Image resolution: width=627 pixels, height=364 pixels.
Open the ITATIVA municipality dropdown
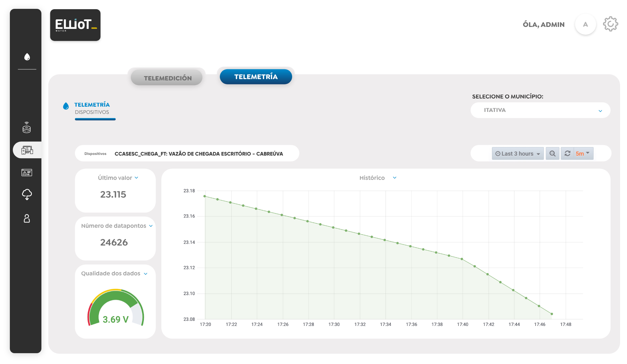pyautogui.click(x=540, y=110)
